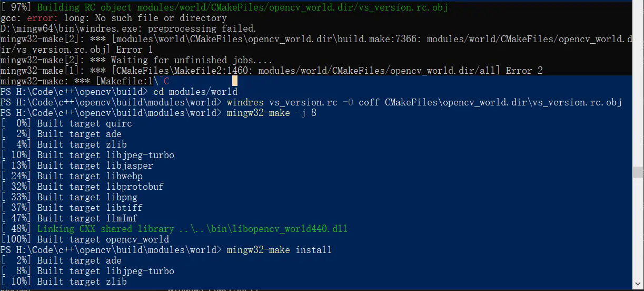Click the green 'Linking CXX shared library' line
This screenshot has height=291, width=644.
click(x=174, y=229)
